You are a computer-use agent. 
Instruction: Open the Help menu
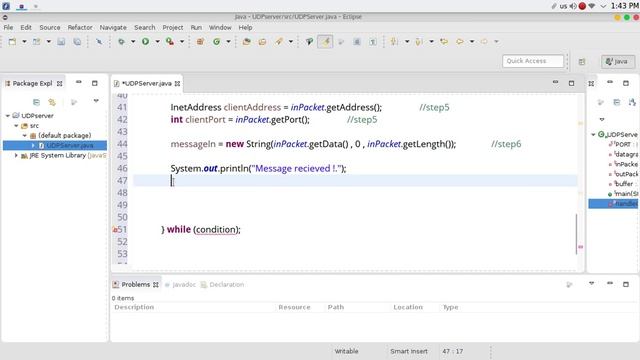[x=245, y=27]
